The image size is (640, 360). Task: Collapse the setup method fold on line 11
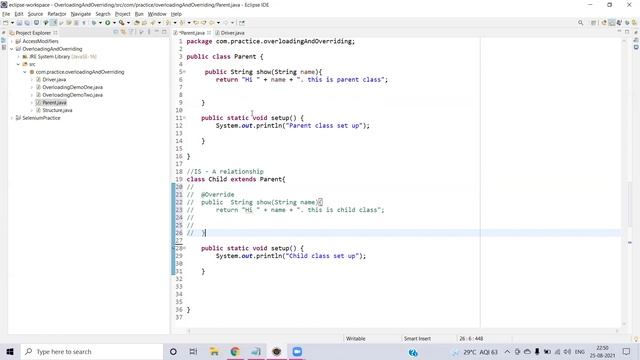point(184,118)
